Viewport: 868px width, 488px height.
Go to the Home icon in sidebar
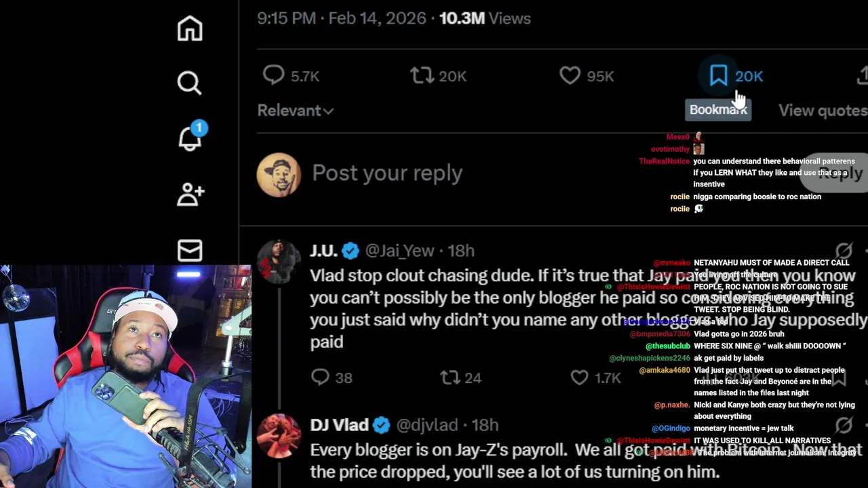190,28
